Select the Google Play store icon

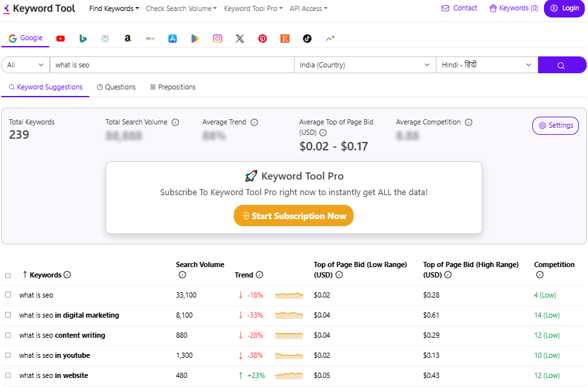(x=194, y=38)
